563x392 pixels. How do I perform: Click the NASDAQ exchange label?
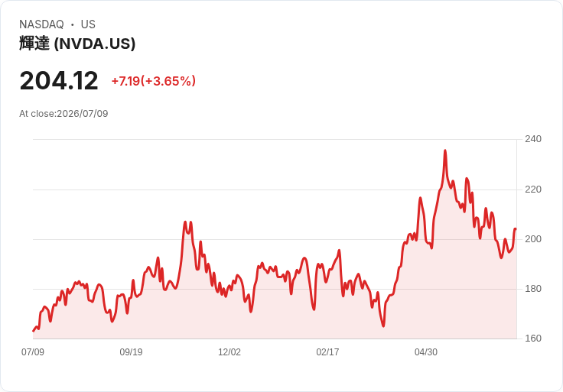(x=41, y=24)
